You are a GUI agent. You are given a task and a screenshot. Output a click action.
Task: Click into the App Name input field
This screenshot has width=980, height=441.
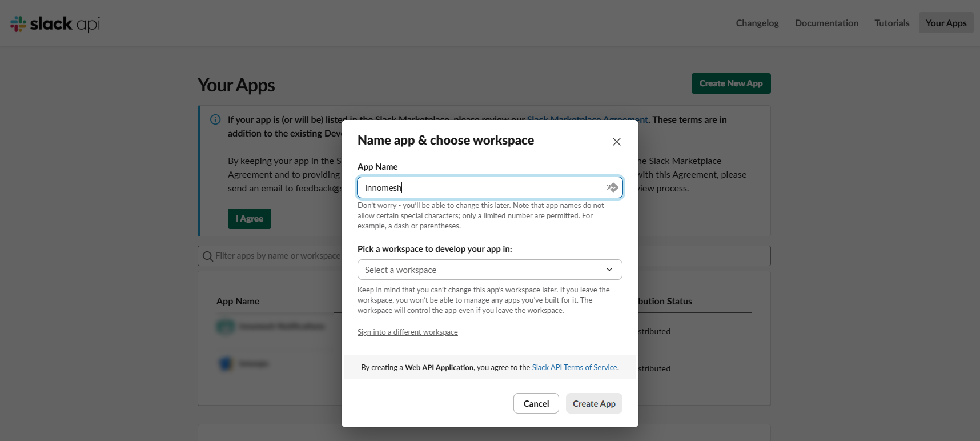click(x=490, y=187)
